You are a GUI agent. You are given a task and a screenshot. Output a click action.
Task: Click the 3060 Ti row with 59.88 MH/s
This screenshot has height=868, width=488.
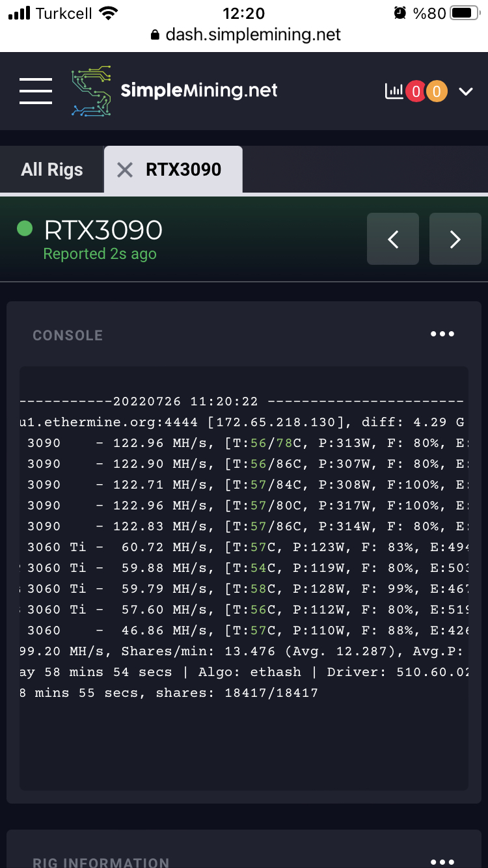244,568
